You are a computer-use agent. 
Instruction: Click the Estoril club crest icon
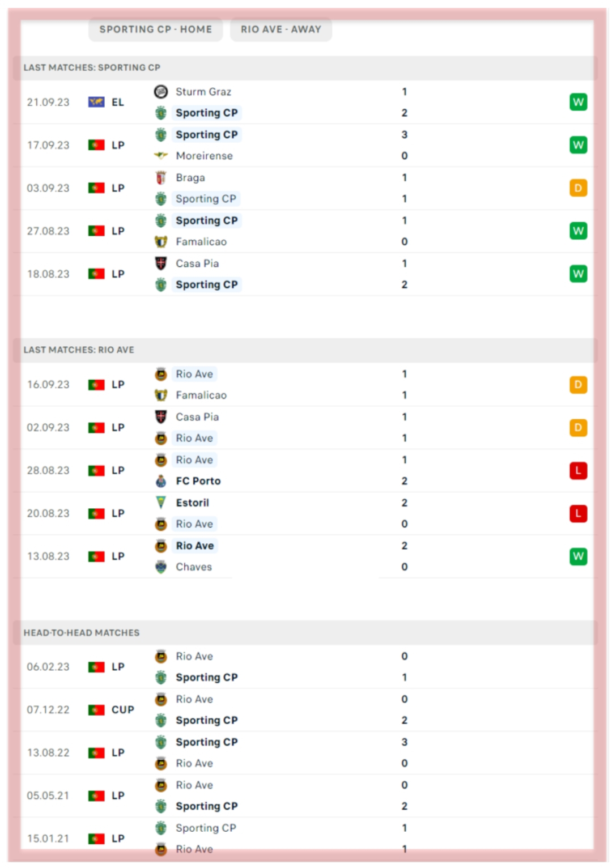161,503
